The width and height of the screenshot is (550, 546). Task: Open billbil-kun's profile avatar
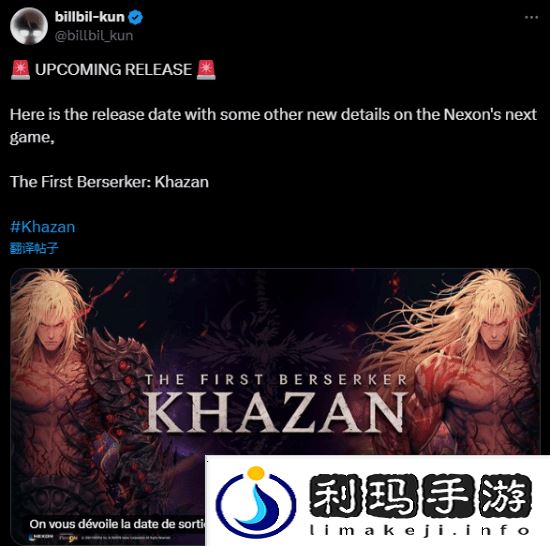pyautogui.click(x=29, y=26)
